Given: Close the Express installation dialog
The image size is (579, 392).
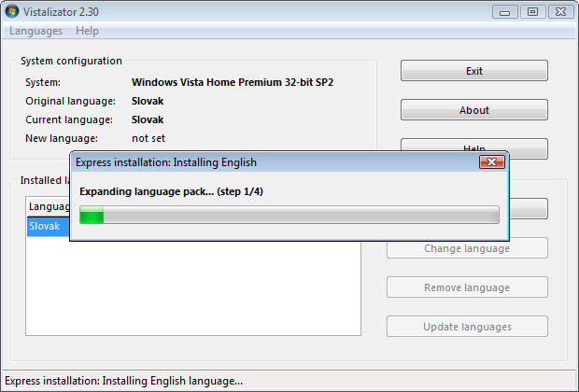Looking at the screenshot, I should (491, 161).
